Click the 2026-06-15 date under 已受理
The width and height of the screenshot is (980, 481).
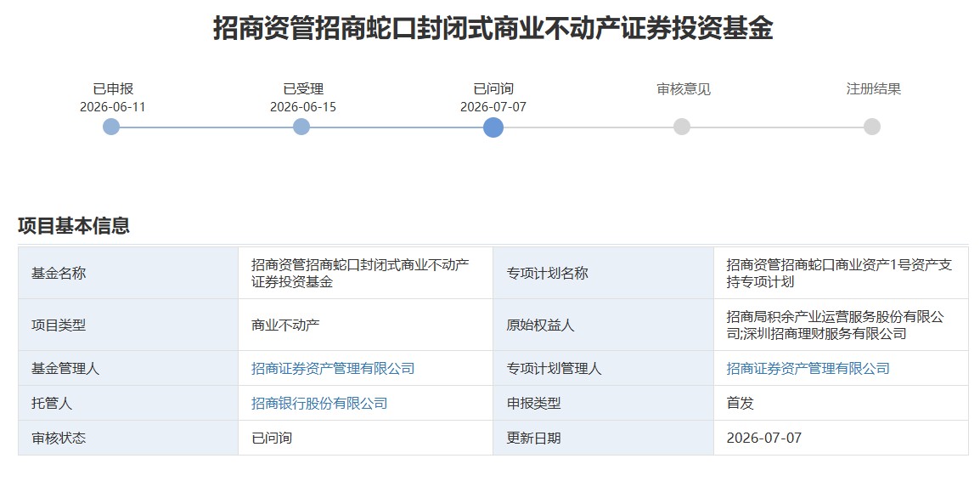(x=303, y=107)
